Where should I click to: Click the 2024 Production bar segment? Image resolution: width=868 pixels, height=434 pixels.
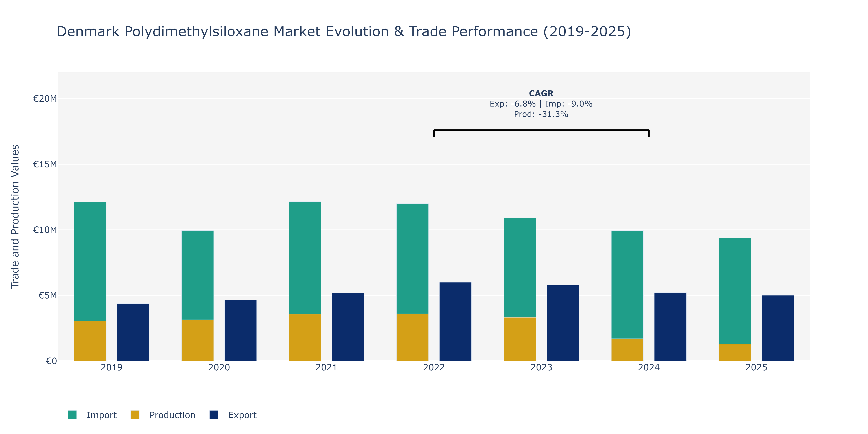627,350
